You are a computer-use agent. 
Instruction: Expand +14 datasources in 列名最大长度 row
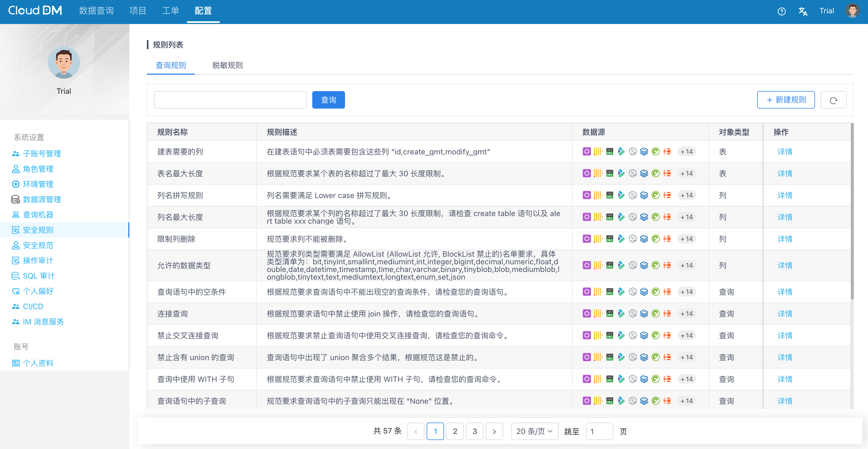(x=686, y=217)
